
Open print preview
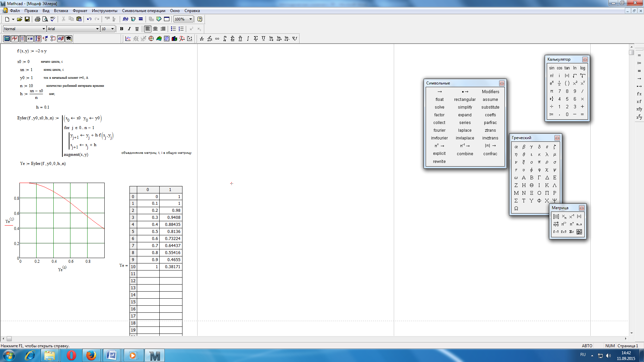[x=45, y=19]
